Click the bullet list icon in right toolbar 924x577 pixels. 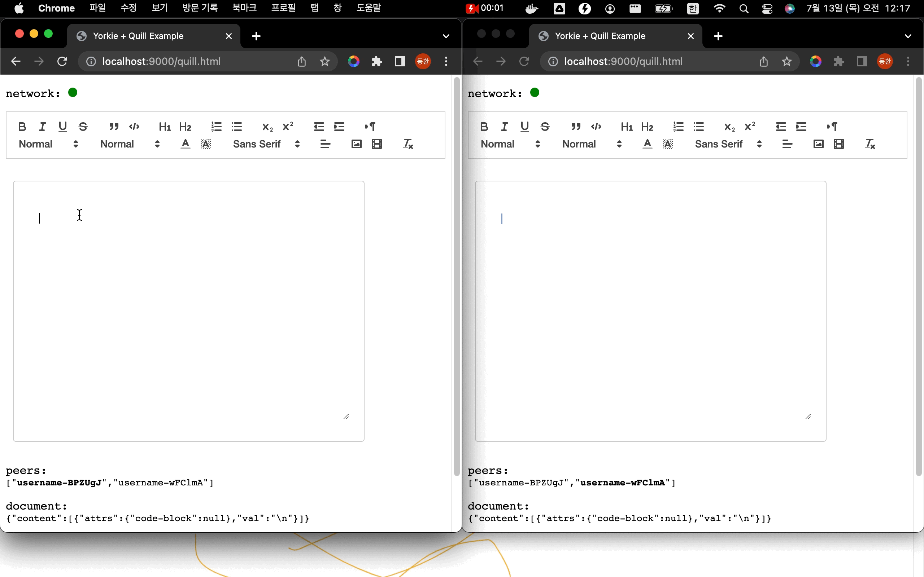pyautogui.click(x=698, y=126)
